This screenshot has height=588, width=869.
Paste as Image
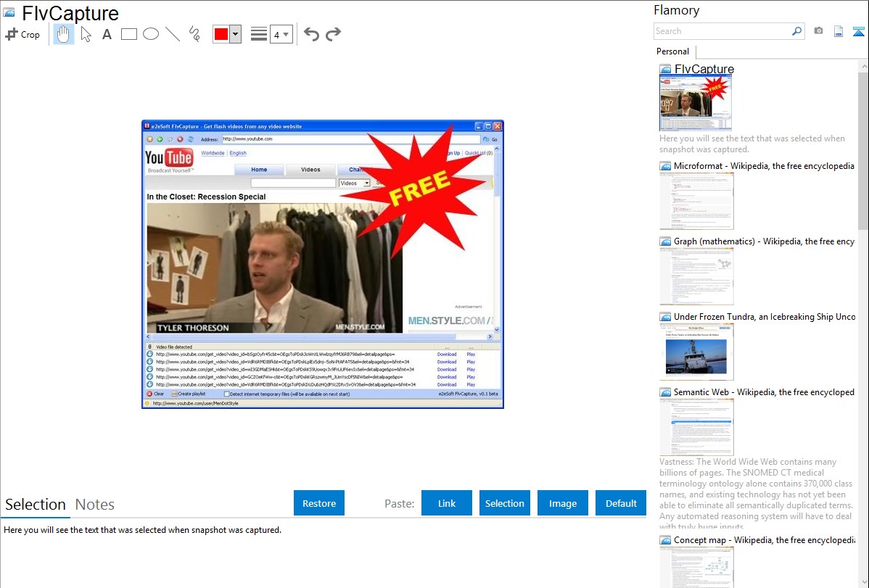(x=562, y=503)
